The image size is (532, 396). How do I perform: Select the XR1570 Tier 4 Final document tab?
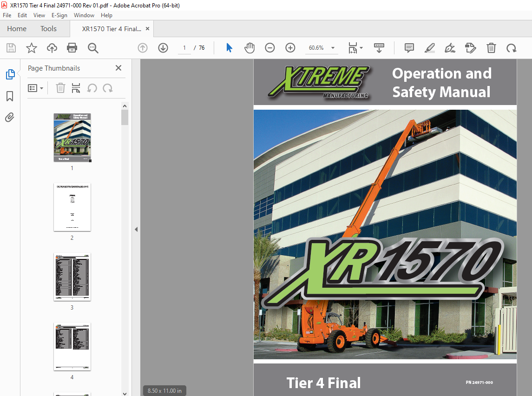pos(112,29)
